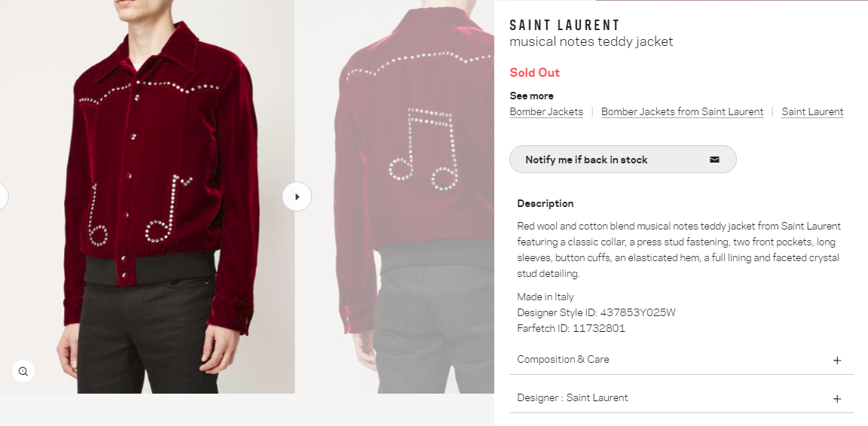Click the front view jacket image
Viewport: 868px width, 426px height.
tap(147, 196)
